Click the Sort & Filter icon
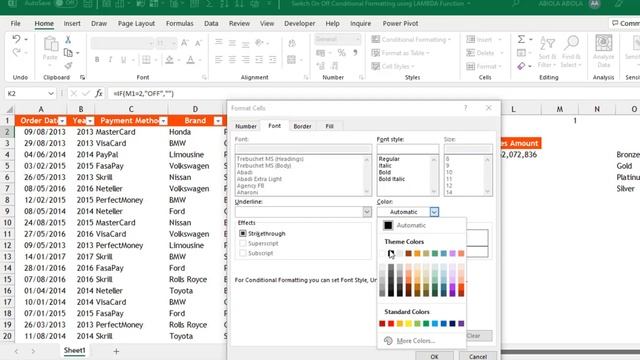 pyautogui.click(x=547, y=42)
